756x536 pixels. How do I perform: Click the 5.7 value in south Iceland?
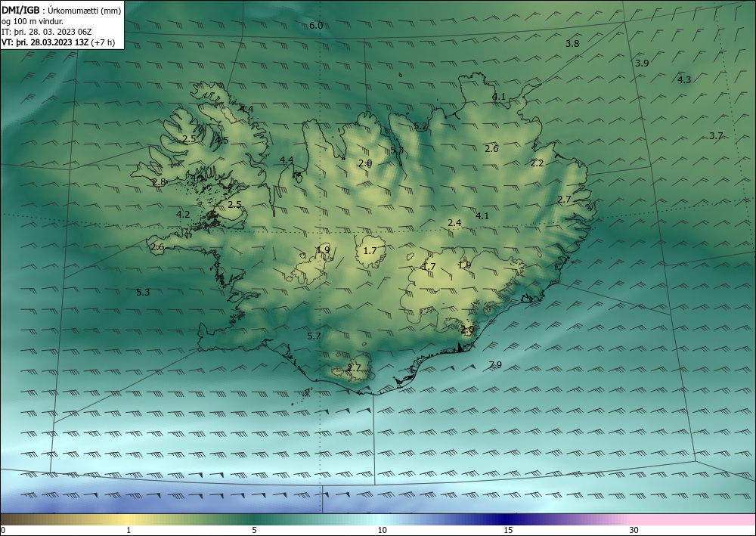coord(314,336)
